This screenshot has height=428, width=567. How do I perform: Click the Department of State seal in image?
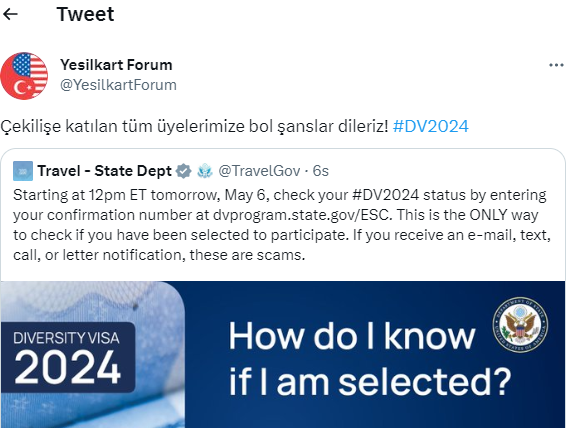click(x=520, y=325)
